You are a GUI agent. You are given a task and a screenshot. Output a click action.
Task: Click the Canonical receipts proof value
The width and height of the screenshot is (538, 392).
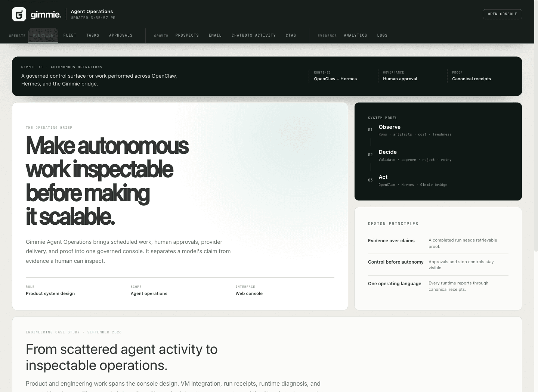(x=471, y=79)
